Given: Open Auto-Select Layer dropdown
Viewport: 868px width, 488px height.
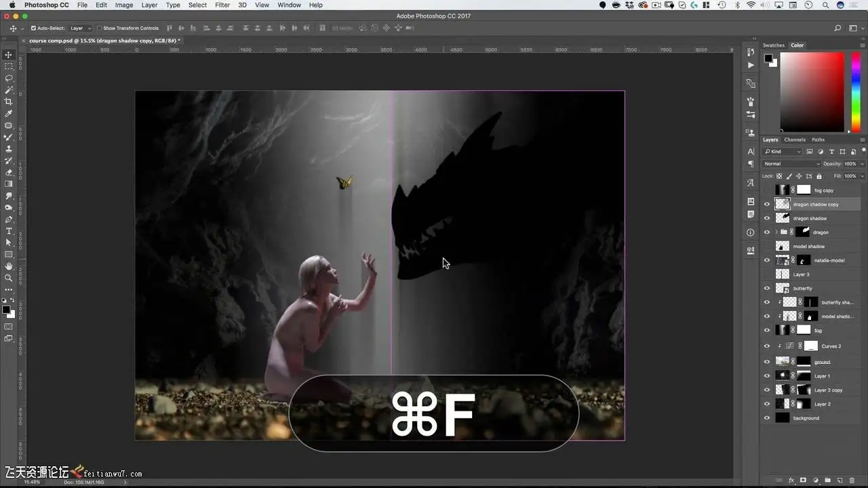Looking at the screenshot, I should tap(80, 28).
